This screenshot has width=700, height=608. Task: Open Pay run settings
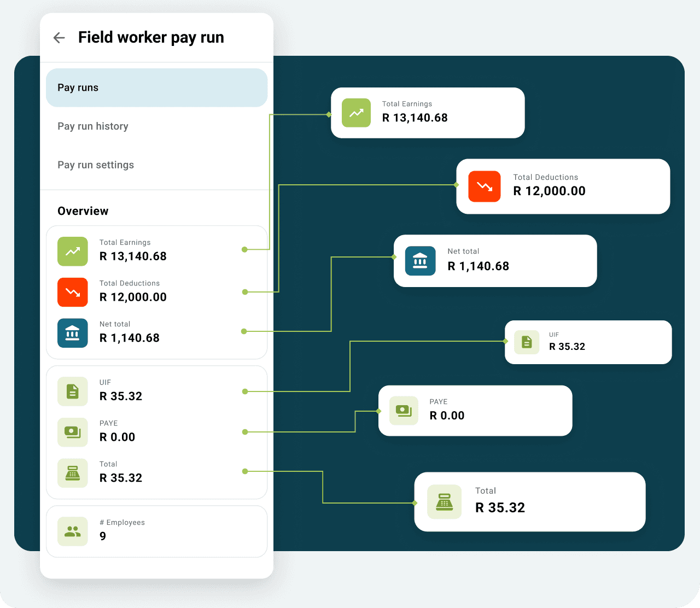tap(96, 165)
